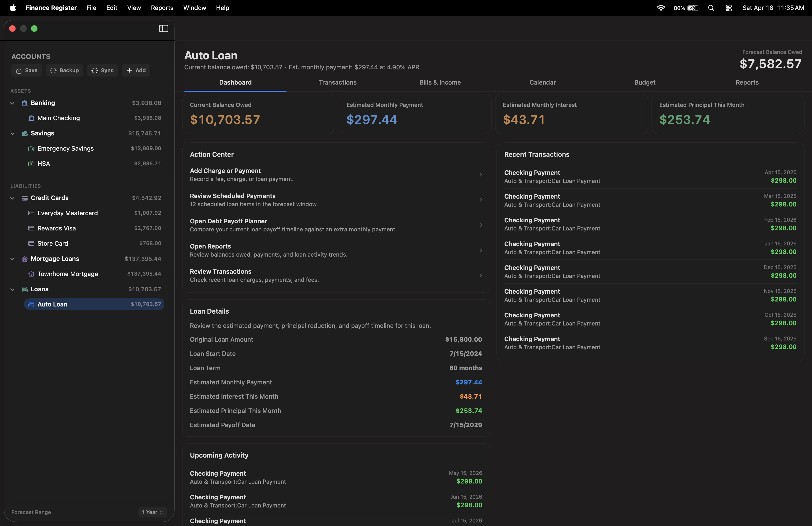The image size is (812, 526).
Task: Click chevron for Open Debt Payoff Planner
Action: [x=480, y=225]
